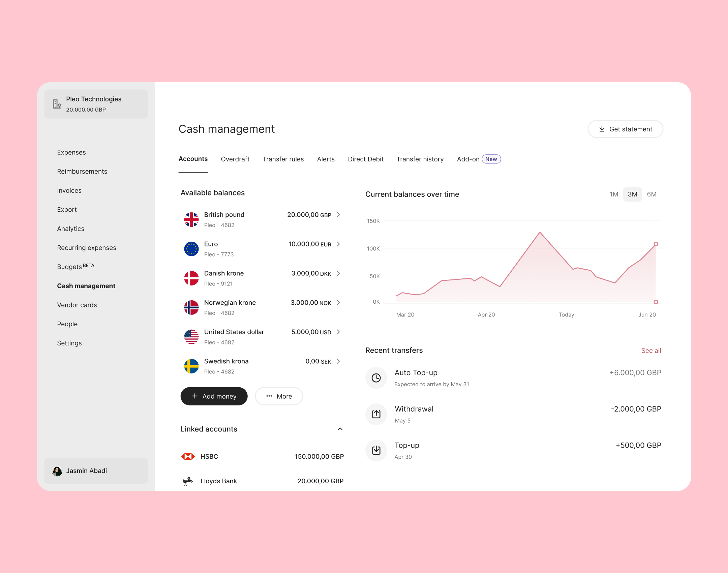Click the Lloyds Bank horse logo

(188, 481)
